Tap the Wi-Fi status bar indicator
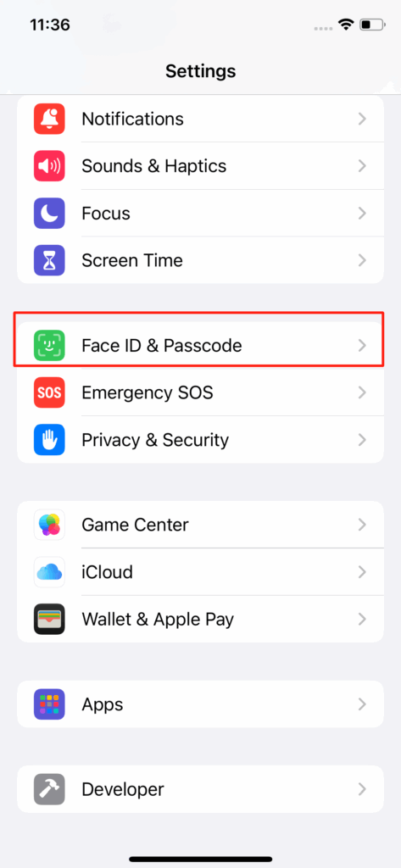This screenshot has width=401, height=868. tap(347, 25)
